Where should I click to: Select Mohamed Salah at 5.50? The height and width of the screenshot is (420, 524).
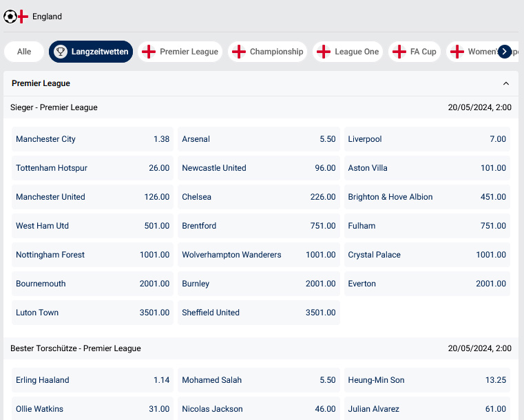point(259,380)
